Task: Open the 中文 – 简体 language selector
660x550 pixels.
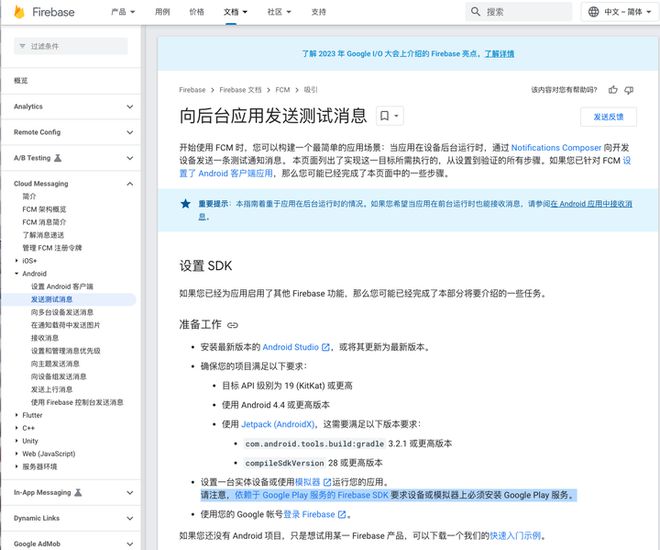Action: point(620,12)
